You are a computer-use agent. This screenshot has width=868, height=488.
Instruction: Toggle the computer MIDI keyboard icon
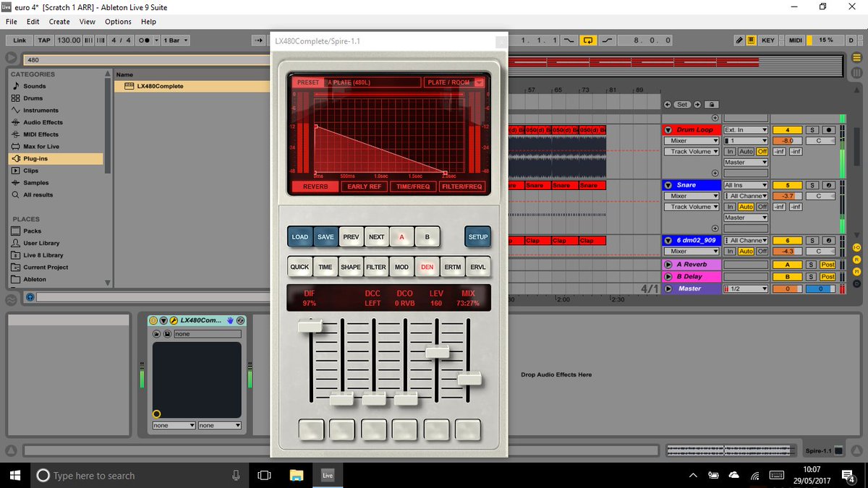pos(752,40)
